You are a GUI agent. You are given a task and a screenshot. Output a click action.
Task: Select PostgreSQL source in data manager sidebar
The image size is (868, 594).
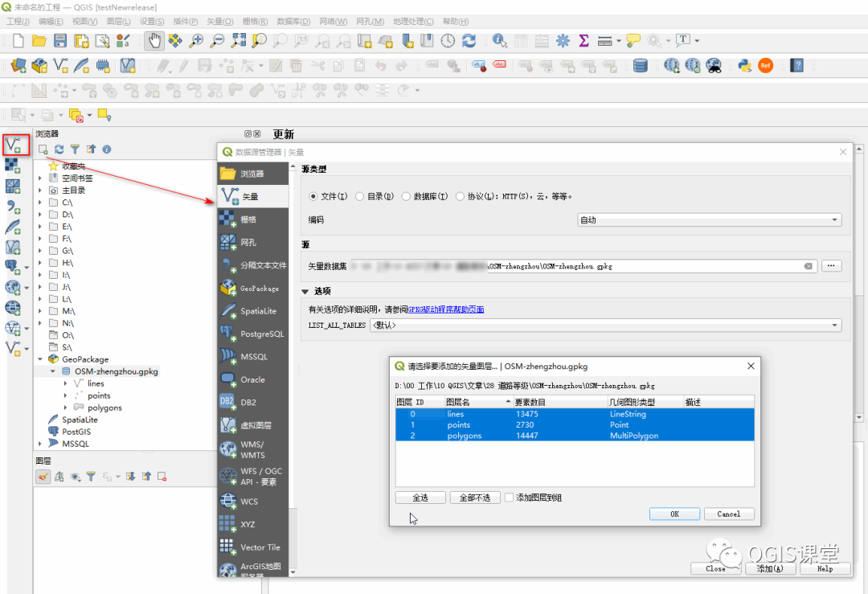click(x=253, y=334)
